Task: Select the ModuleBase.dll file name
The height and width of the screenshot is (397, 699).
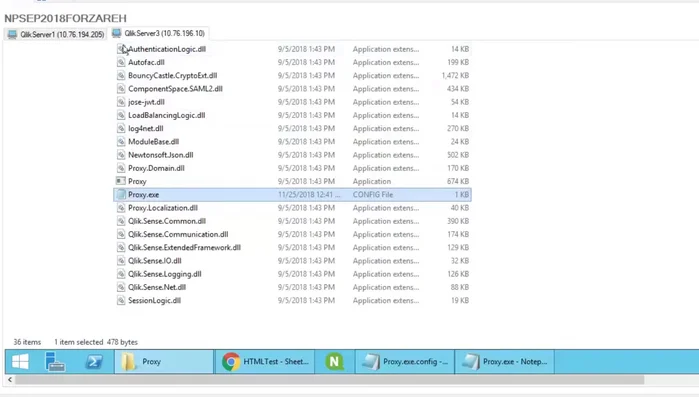Action: (x=153, y=142)
